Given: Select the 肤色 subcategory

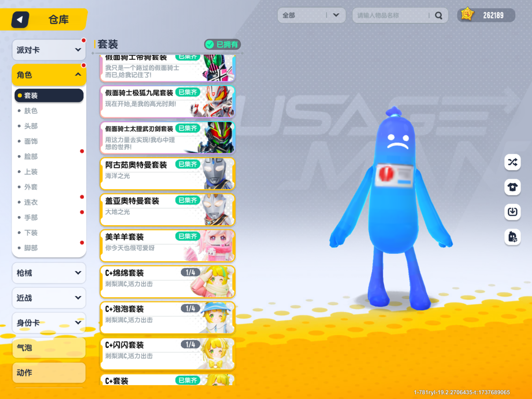Looking at the screenshot, I should click(x=31, y=111).
